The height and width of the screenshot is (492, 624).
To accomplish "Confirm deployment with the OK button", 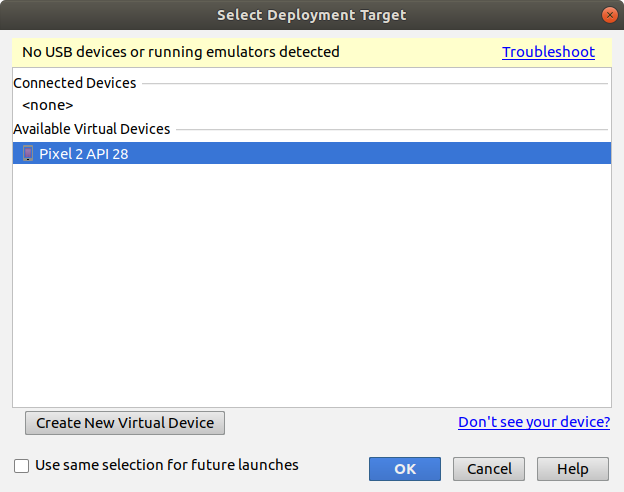I will pyautogui.click(x=405, y=469).
